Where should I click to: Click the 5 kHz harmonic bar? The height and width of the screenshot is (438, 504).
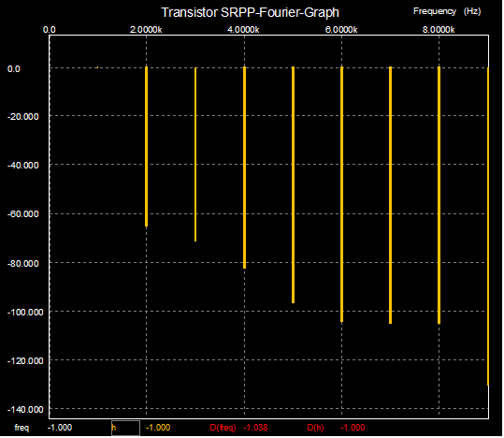(294, 185)
